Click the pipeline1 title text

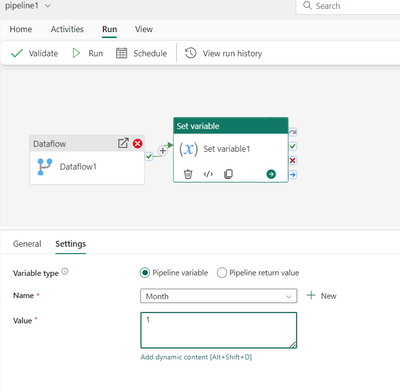(x=22, y=6)
